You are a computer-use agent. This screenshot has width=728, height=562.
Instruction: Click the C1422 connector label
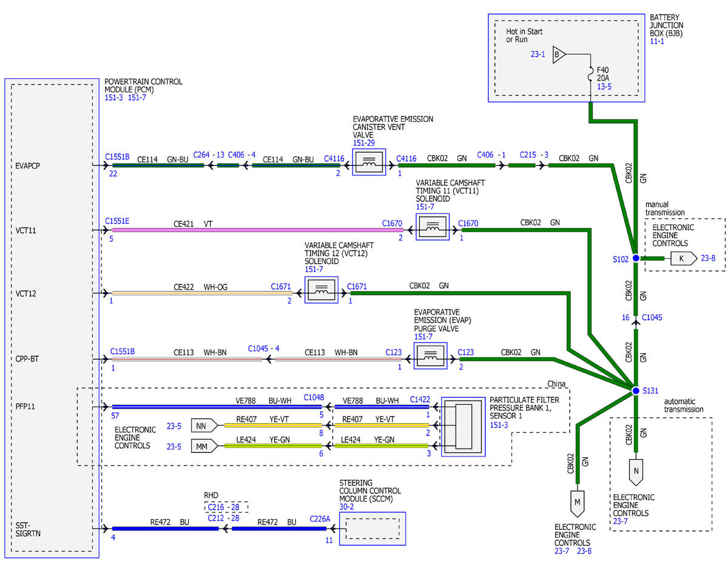421,400
